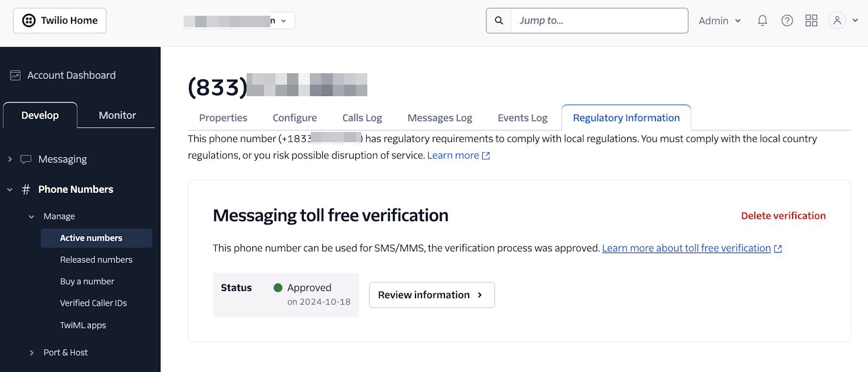Click arrow in Review information button
The width and height of the screenshot is (868, 372).
pyautogui.click(x=480, y=295)
